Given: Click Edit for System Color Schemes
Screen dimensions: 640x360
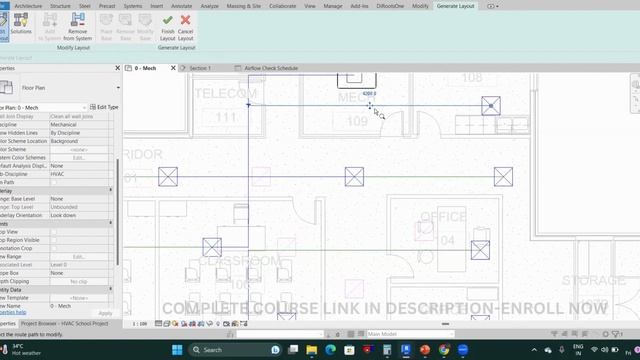Looking at the screenshot, I should [x=78, y=158].
